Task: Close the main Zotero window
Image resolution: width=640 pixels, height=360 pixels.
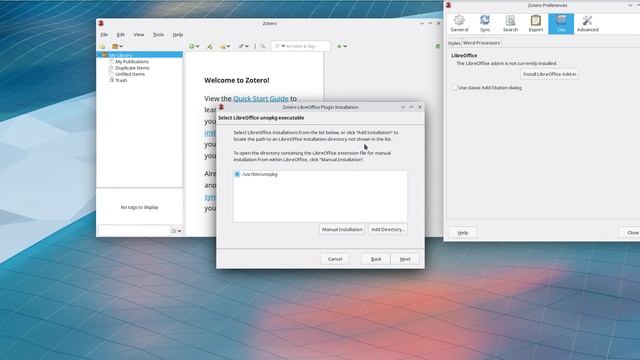Action: coord(438,23)
